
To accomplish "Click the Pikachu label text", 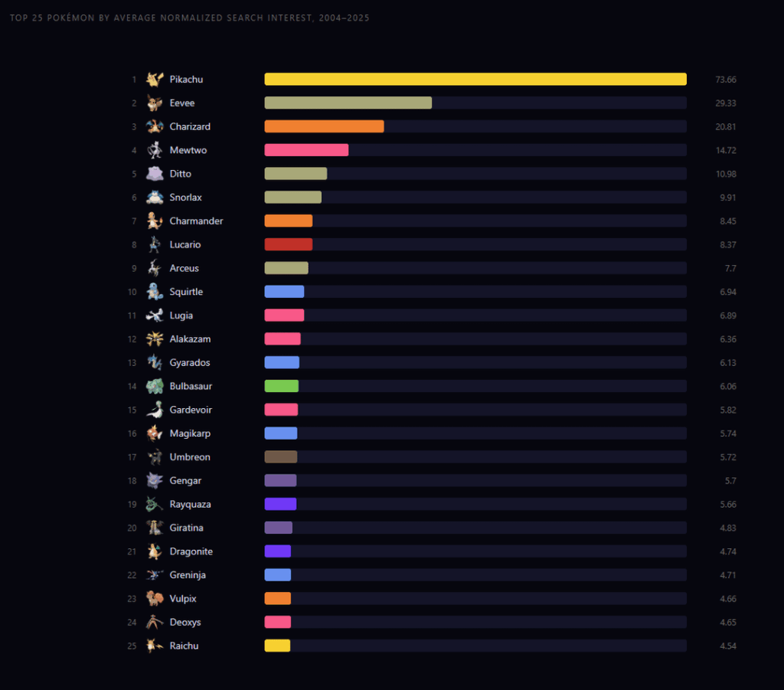I will pos(186,79).
